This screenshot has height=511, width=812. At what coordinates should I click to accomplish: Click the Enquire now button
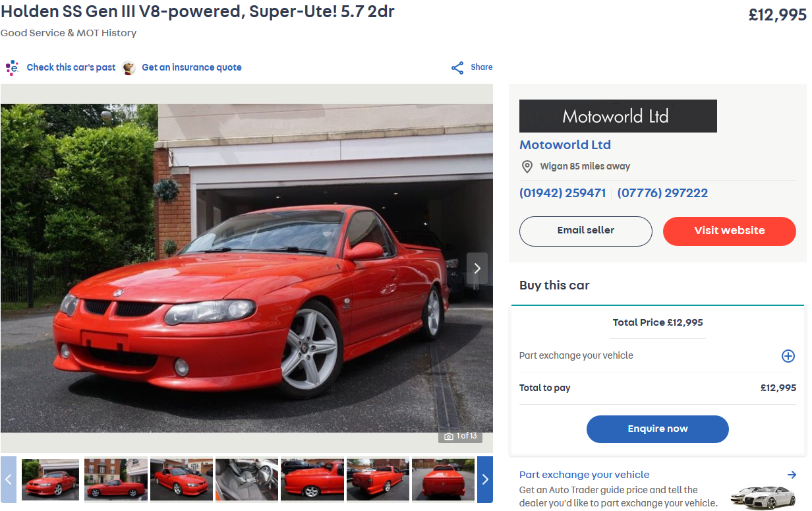[657, 429]
